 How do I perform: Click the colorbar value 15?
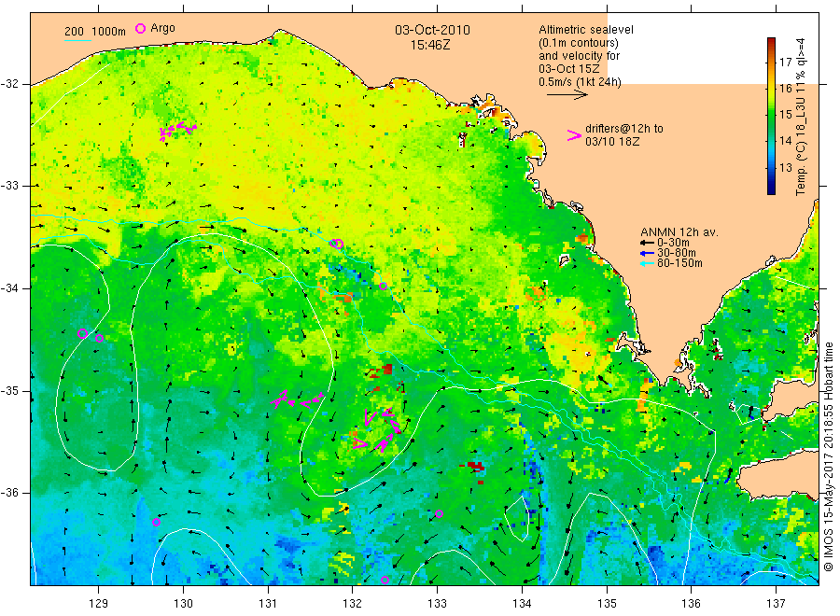(x=785, y=115)
